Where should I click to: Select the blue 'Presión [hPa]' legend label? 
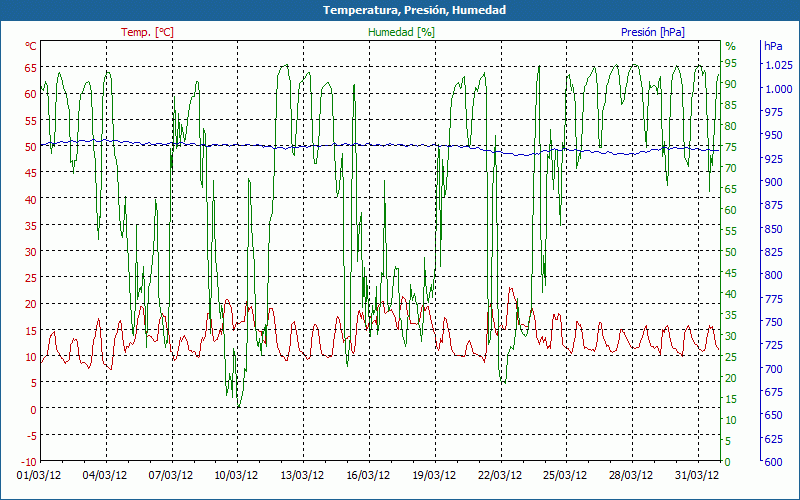pos(653,32)
